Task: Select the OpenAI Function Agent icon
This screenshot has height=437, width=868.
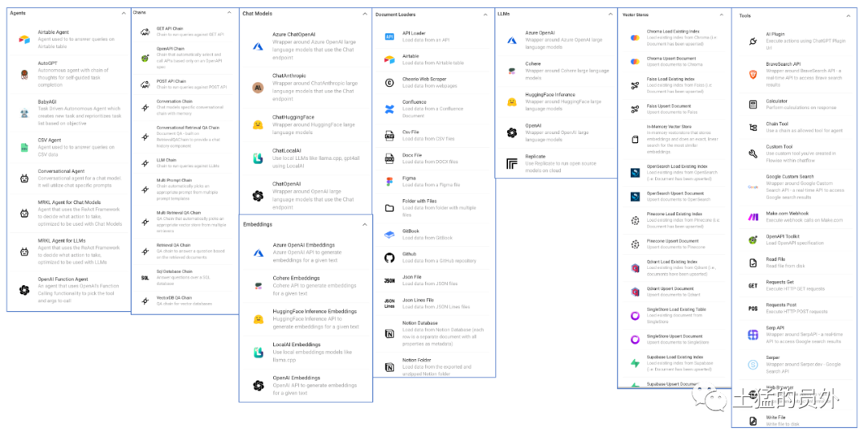Action: 24,290
